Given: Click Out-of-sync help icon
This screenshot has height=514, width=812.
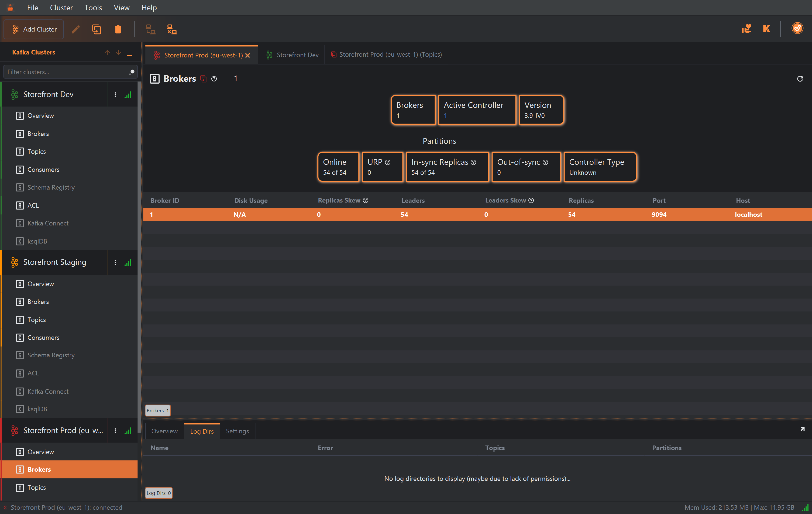Looking at the screenshot, I should coord(545,162).
